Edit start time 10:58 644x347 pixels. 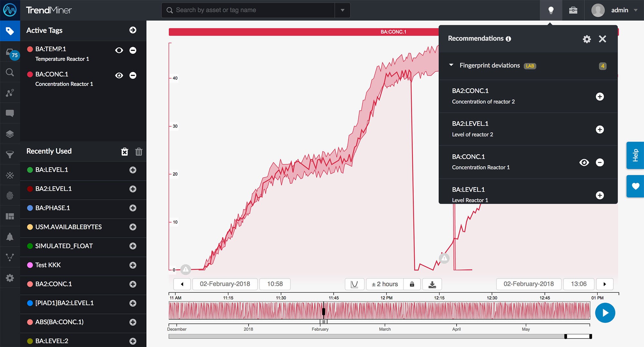[275, 284]
